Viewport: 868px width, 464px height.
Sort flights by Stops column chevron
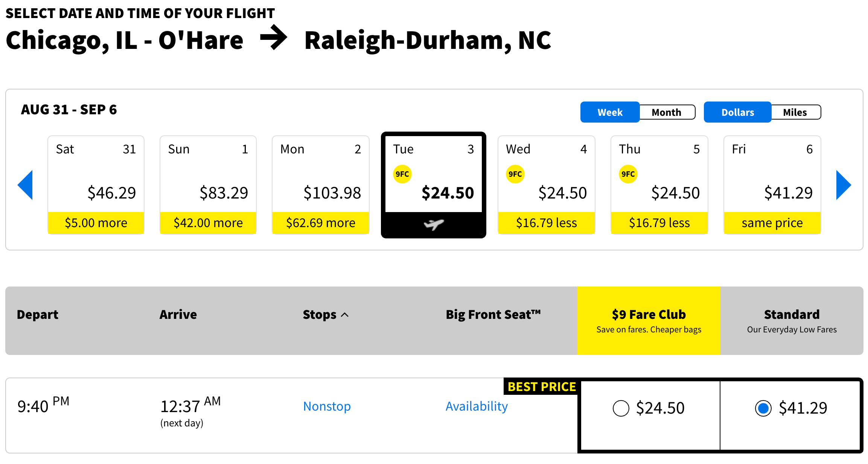click(345, 315)
